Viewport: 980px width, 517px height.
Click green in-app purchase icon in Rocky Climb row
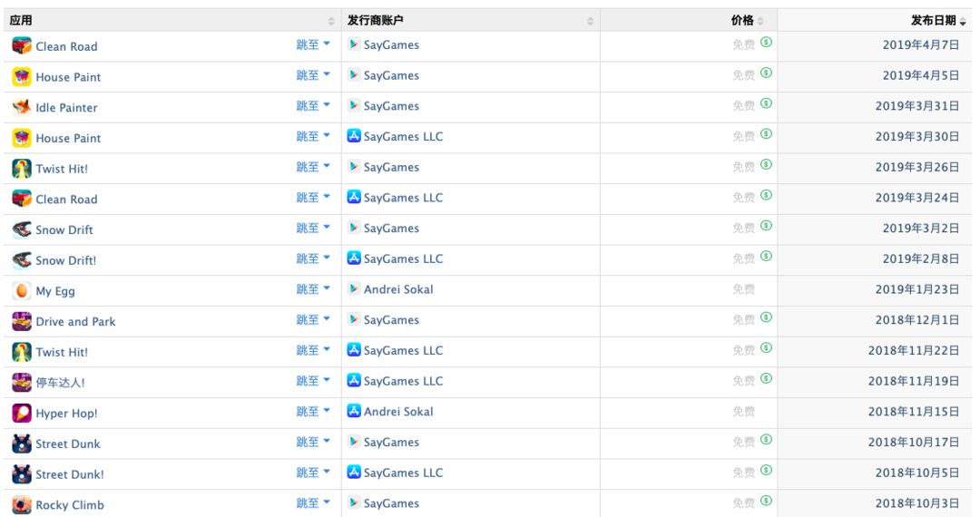[x=766, y=501]
